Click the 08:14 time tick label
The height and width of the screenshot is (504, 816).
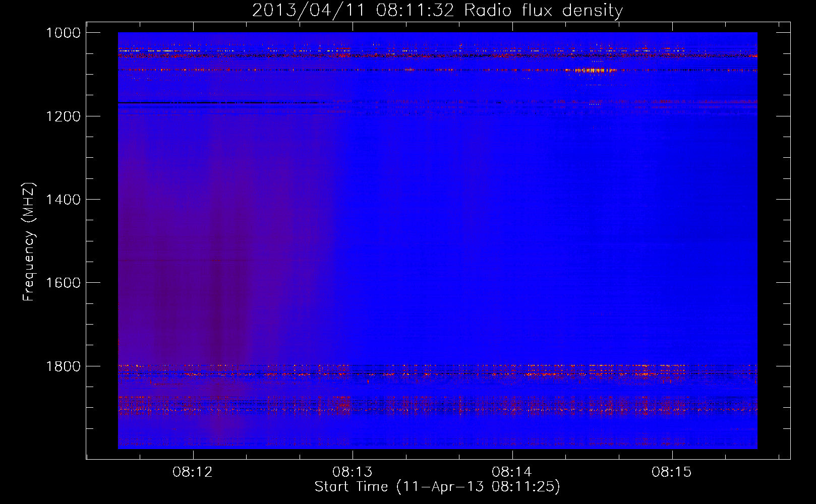(x=512, y=472)
